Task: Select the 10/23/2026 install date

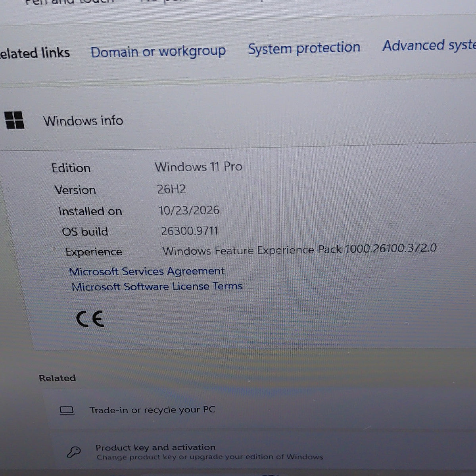Action: pyautogui.click(x=189, y=210)
